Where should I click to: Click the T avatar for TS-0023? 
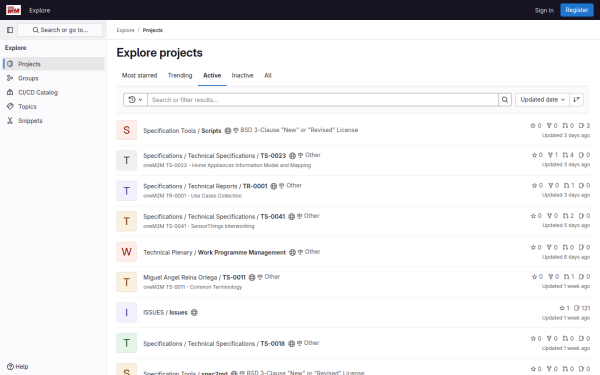pyautogui.click(x=127, y=160)
